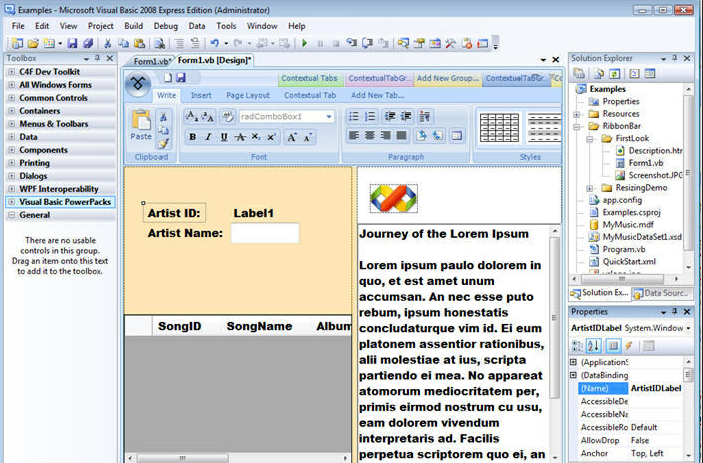703x463 pixels.
Task: Expand the Common Controls toolbox group
Action: [x=12, y=98]
